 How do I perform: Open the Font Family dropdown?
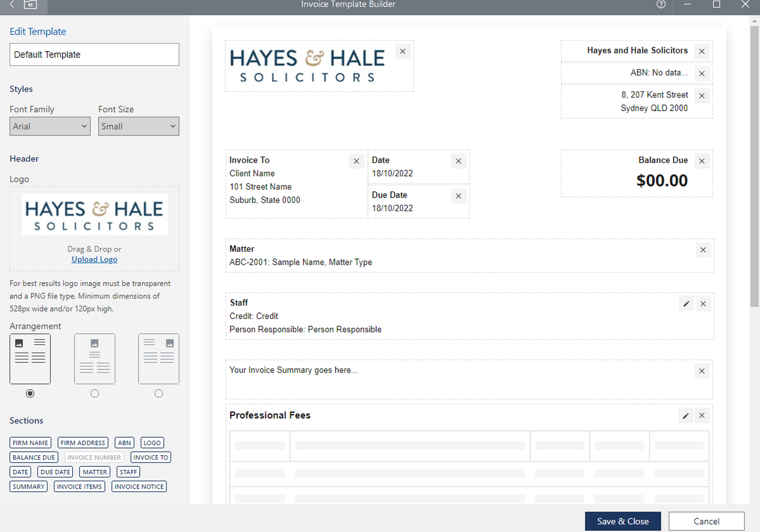[x=50, y=126]
